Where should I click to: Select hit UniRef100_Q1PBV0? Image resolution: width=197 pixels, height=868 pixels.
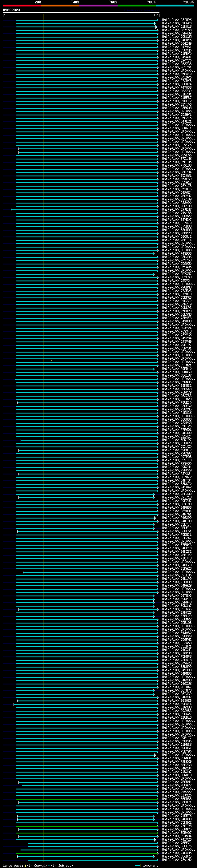(x=176, y=54)
